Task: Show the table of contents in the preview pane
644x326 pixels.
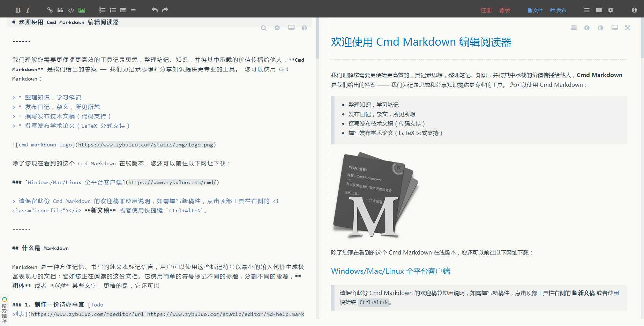Action: [x=574, y=28]
